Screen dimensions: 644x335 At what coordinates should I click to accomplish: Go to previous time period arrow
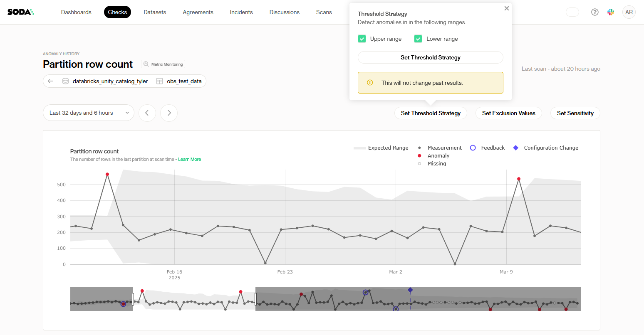point(147,113)
